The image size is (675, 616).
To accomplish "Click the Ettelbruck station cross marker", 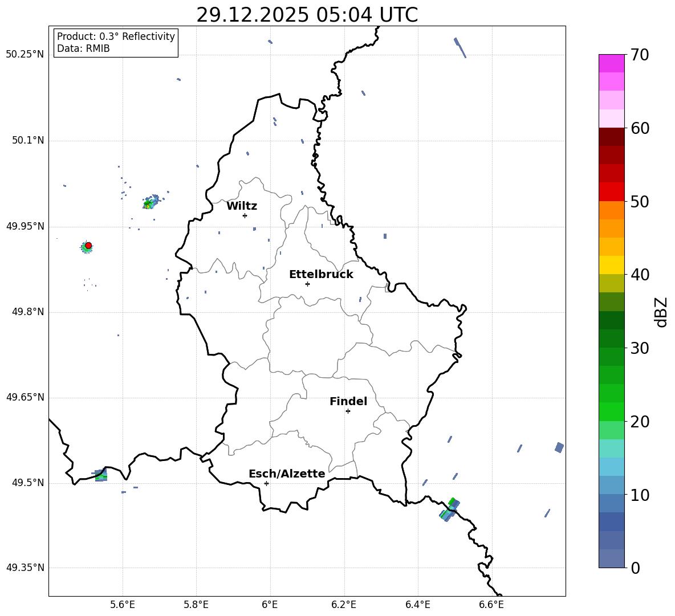I will (x=307, y=284).
